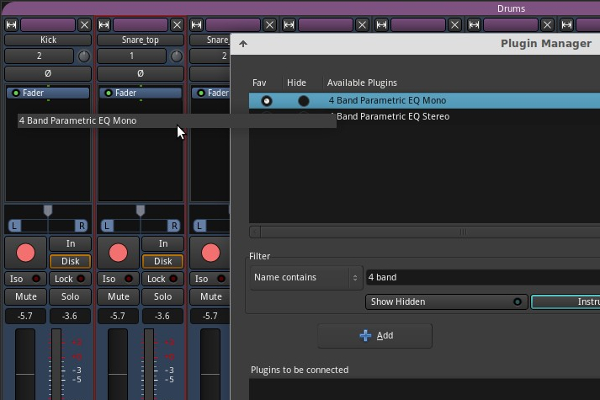Solo the Snare_top track
Screen dimensions: 600x400
point(163,297)
